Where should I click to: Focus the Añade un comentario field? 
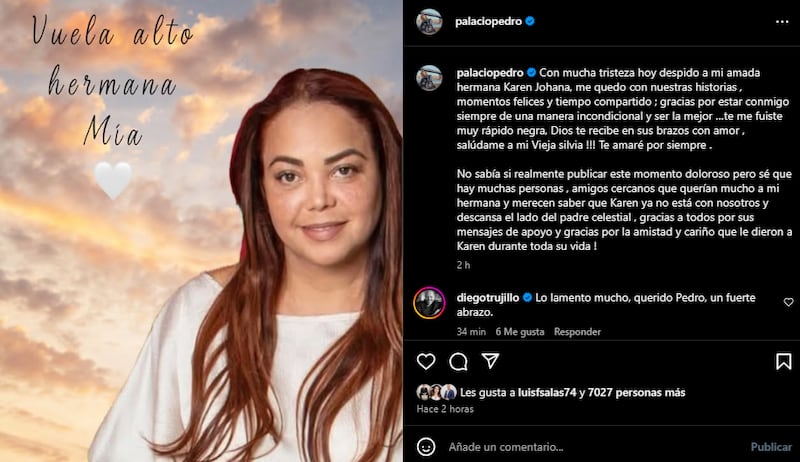[x=594, y=447]
